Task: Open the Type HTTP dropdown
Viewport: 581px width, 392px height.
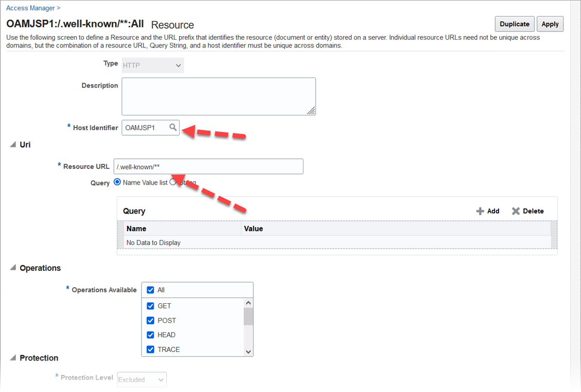Action: pyautogui.click(x=153, y=66)
